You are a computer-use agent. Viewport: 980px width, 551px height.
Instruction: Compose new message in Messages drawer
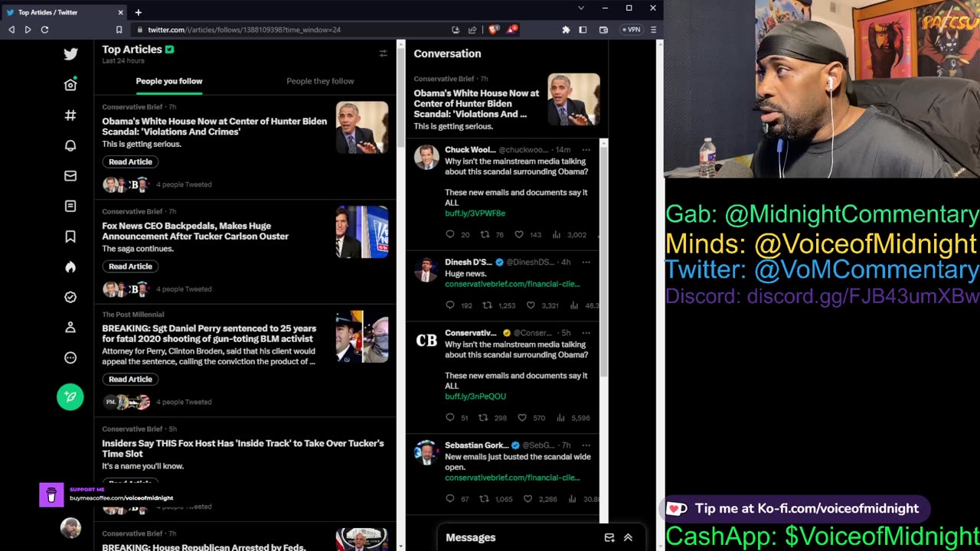click(x=609, y=538)
